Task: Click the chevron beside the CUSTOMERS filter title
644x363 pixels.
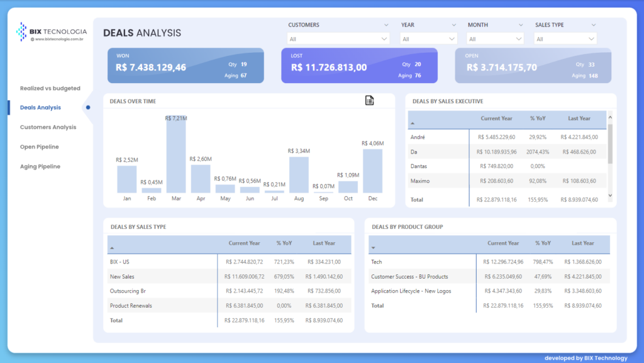Action: (386, 25)
